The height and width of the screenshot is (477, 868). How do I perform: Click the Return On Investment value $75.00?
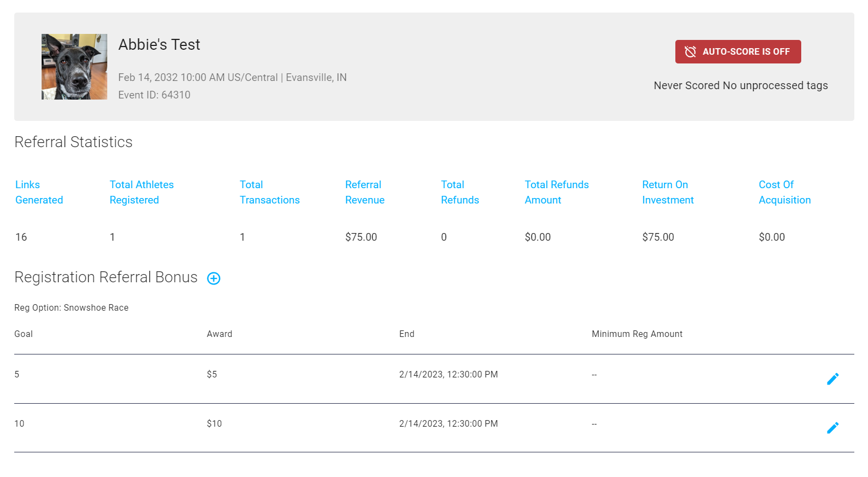point(658,237)
